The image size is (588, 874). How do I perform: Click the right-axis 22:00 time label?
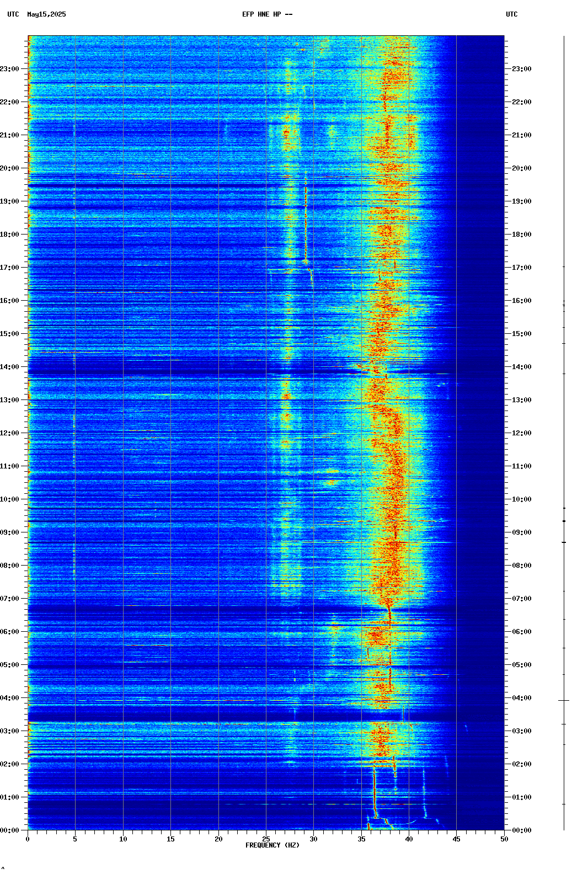[x=522, y=102]
